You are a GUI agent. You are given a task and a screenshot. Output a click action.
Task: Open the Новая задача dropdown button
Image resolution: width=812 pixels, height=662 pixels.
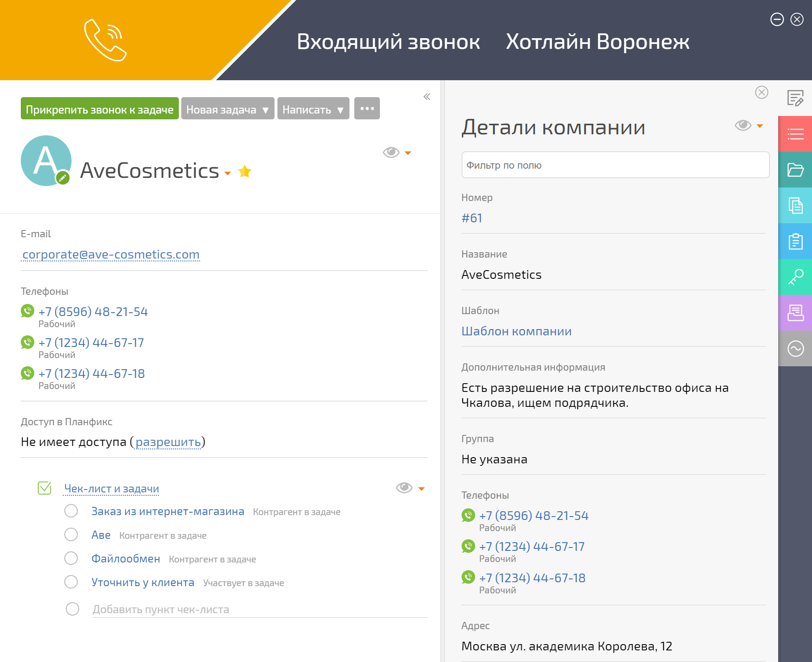tap(228, 108)
